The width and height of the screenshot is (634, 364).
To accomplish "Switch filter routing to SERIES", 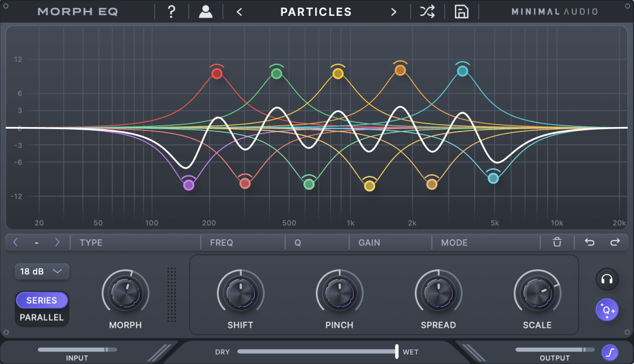I will coord(42,301).
